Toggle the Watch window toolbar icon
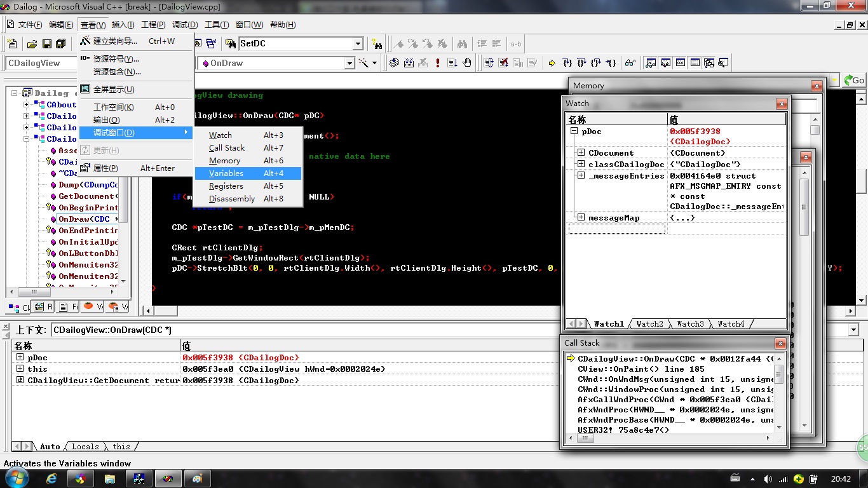 click(x=651, y=63)
